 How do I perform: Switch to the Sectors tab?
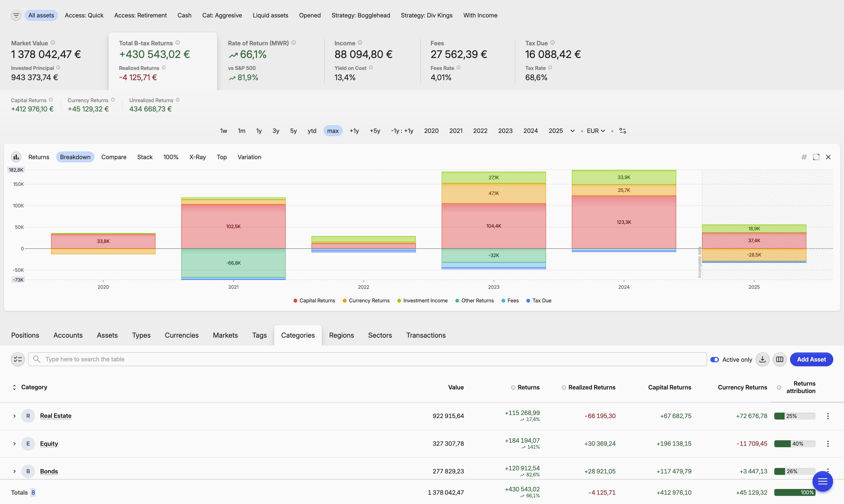(380, 335)
